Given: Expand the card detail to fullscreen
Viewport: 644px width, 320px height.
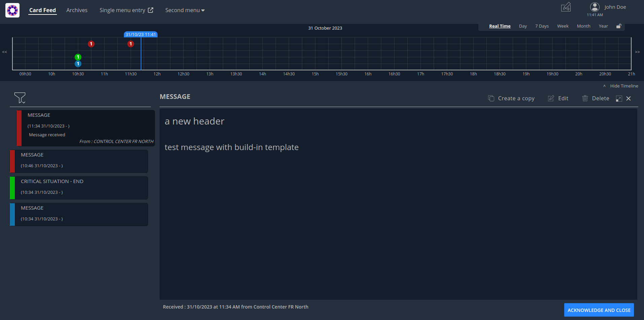Looking at the screenshot, I should (619, 99).
